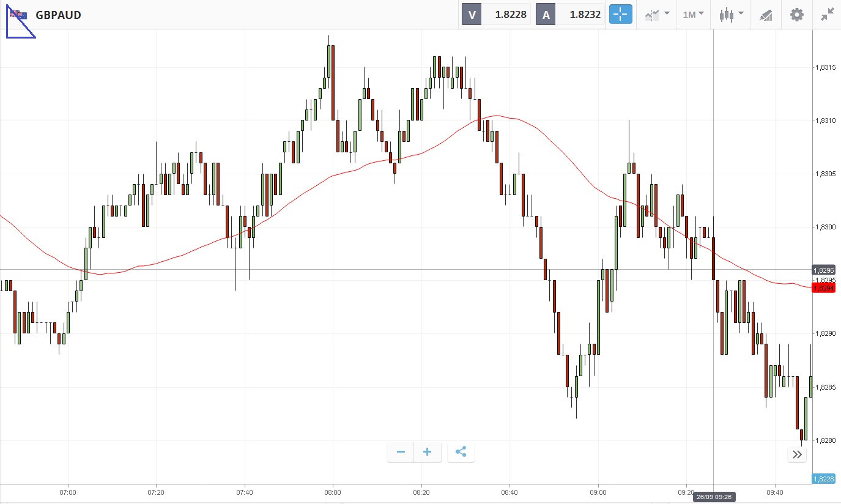Click the grey 1.8296 crosshair price label
This screenshot has height=504, width=841.
pyautogui.click(x=823, y=270)
